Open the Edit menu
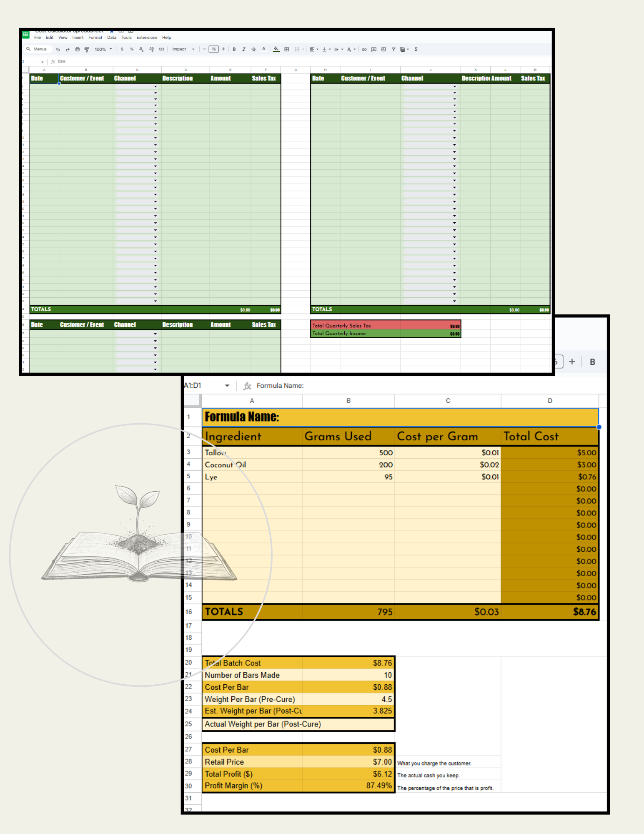 click(50, 38)
